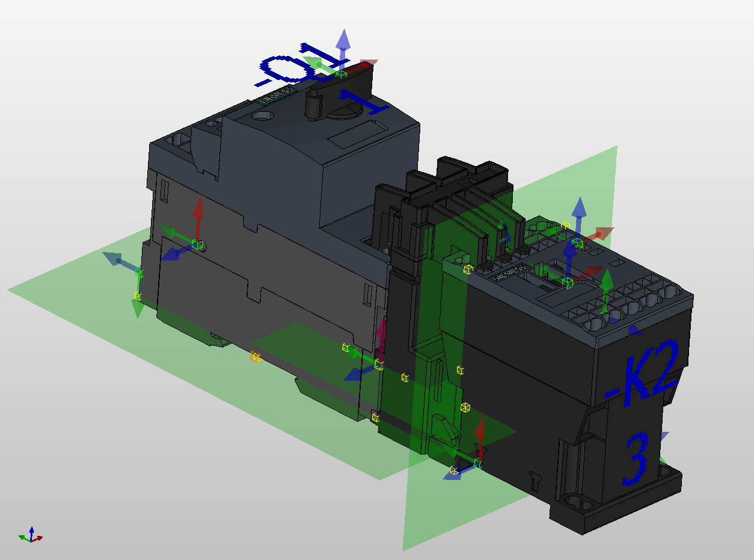Click the coordinate axis triad in corner

pos(30,535)
